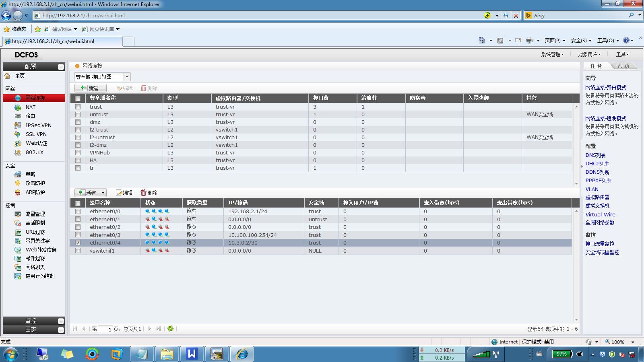Open Virtual-Wire link

600,214
